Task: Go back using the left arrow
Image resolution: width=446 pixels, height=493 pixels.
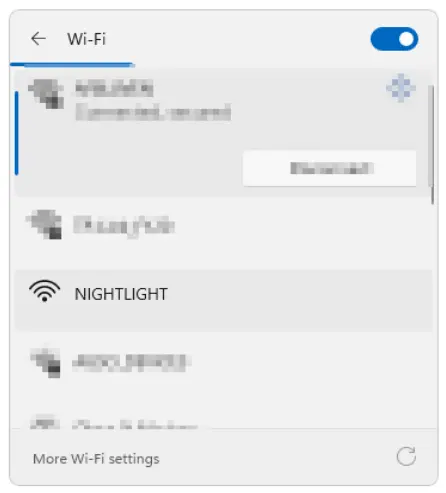Action: pyautogui.click(x=38, y=39)
